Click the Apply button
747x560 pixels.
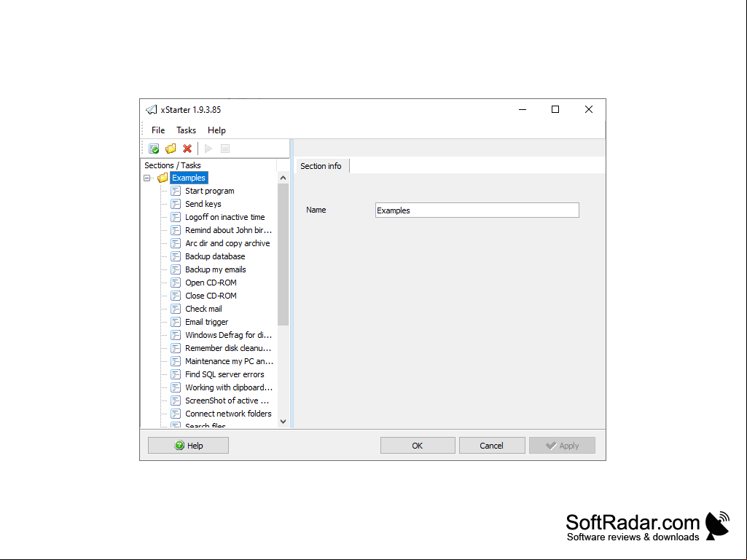click(x=562, y=445)
